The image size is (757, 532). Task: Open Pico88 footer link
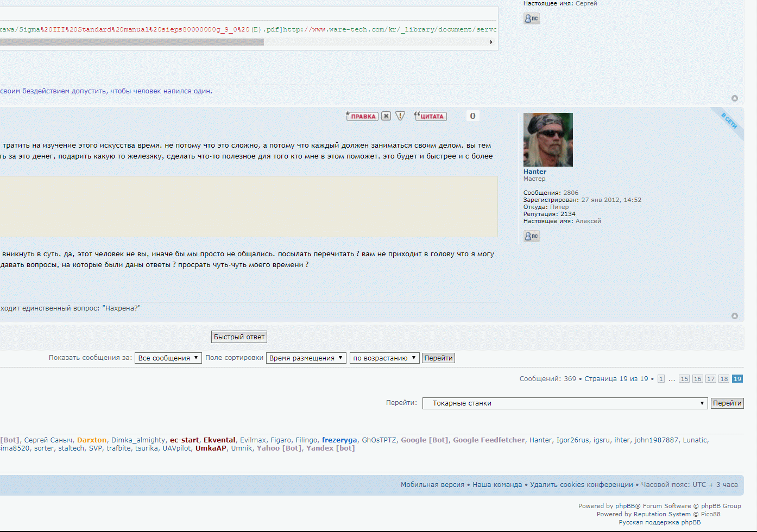[711, 514]
